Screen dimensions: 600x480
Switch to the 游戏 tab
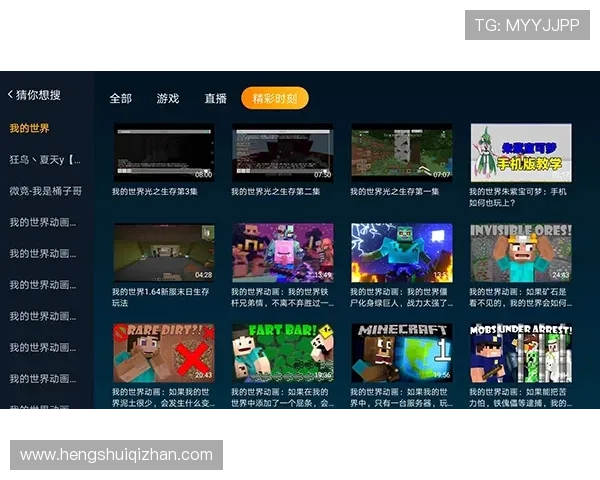click(168, 98)
